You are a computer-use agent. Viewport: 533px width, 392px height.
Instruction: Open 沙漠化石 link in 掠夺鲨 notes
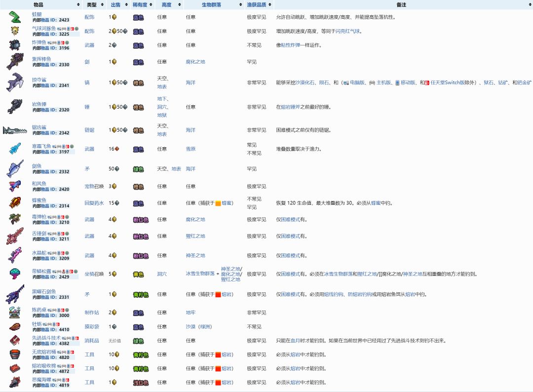[x=305, y=82]
